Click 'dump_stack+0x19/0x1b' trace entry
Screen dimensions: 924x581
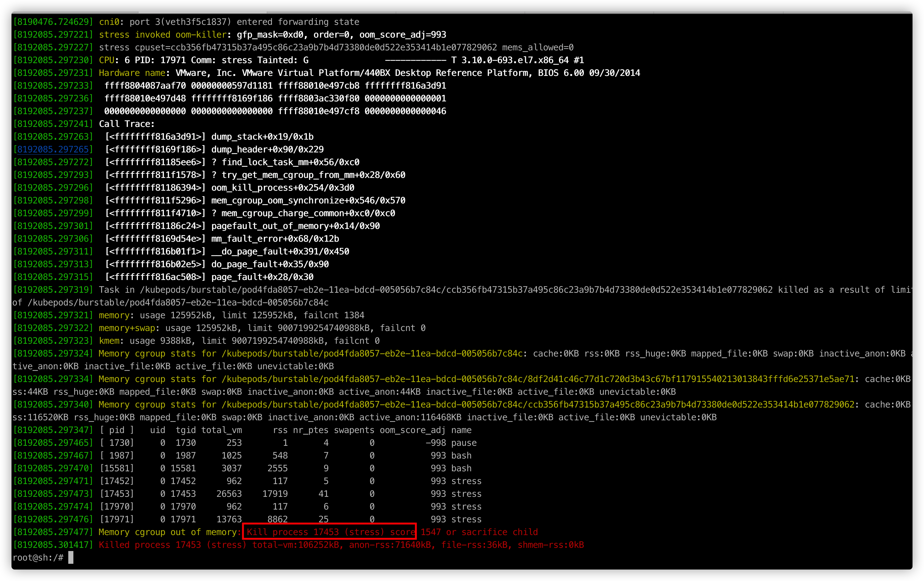(x=262, y=136)
